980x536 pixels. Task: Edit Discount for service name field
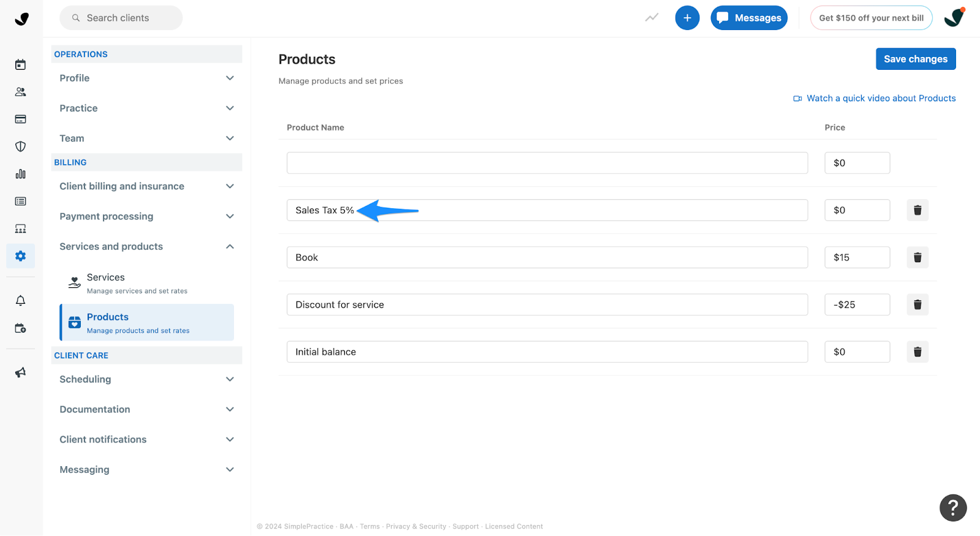[547, 304]
